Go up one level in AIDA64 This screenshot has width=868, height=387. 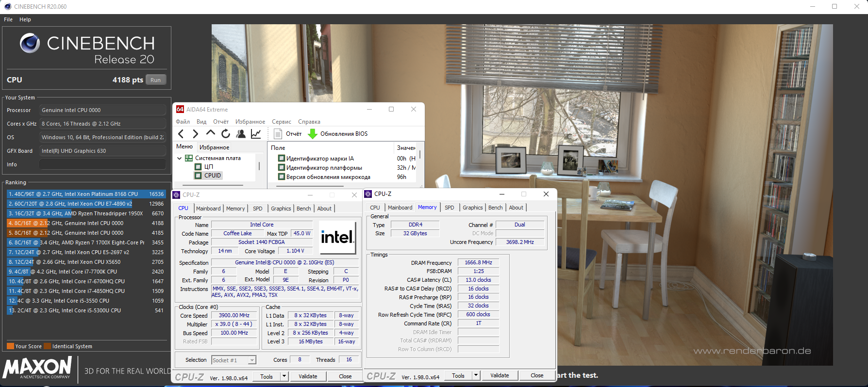pos(210,133)
